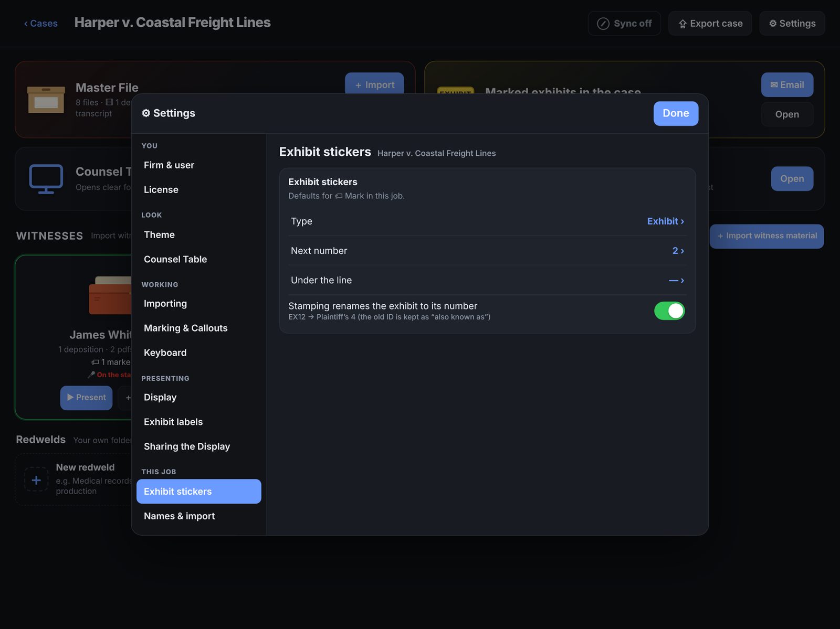Click the New redweld plus icon
Screen dimensions: 840x629
click(36, 479)
